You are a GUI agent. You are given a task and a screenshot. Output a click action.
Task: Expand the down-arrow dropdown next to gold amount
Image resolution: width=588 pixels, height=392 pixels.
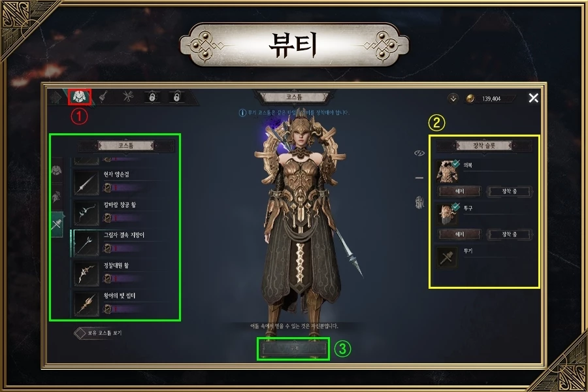click(453, 99)
